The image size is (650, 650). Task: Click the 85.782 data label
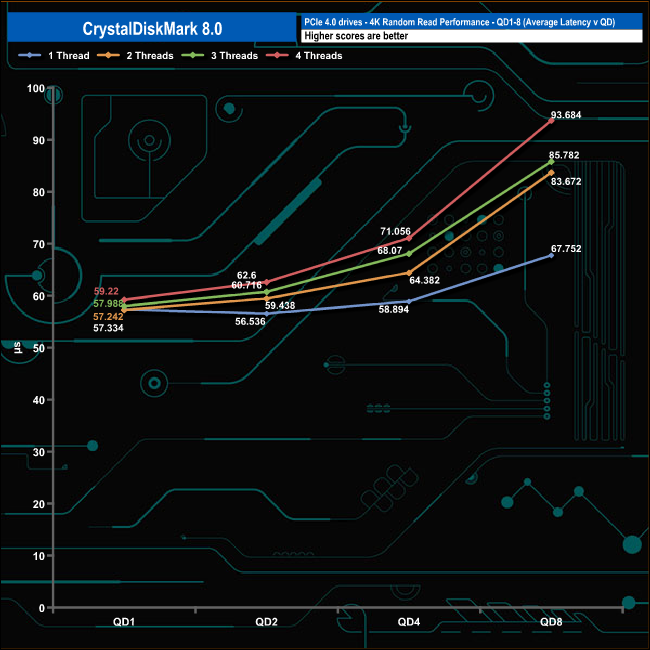[564, 155]
